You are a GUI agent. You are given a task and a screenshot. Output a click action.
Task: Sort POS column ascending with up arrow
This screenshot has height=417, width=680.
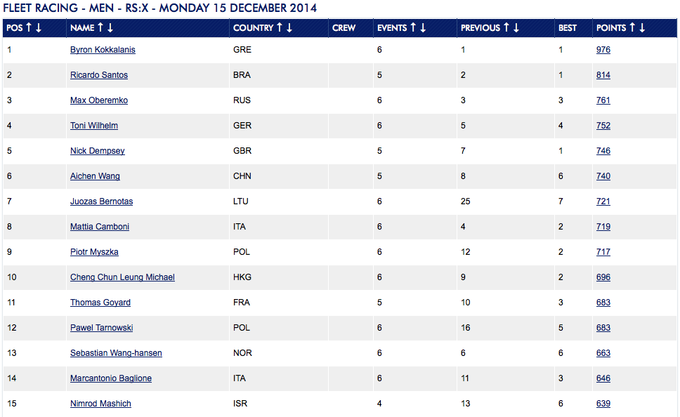[x=27, y=28]
